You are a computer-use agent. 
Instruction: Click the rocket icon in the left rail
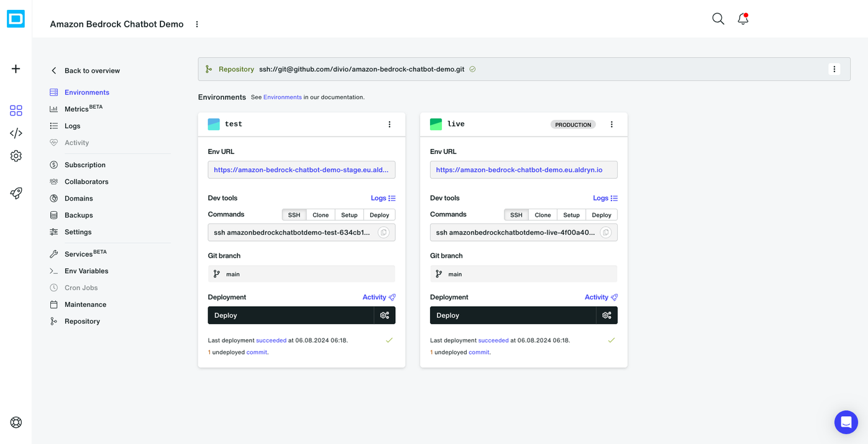[x=15, y=193]
